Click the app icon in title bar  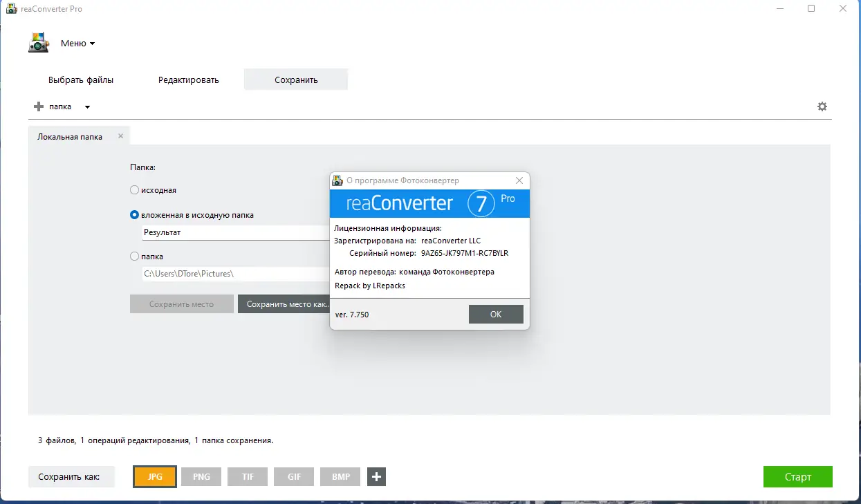(x=11, y=9)
